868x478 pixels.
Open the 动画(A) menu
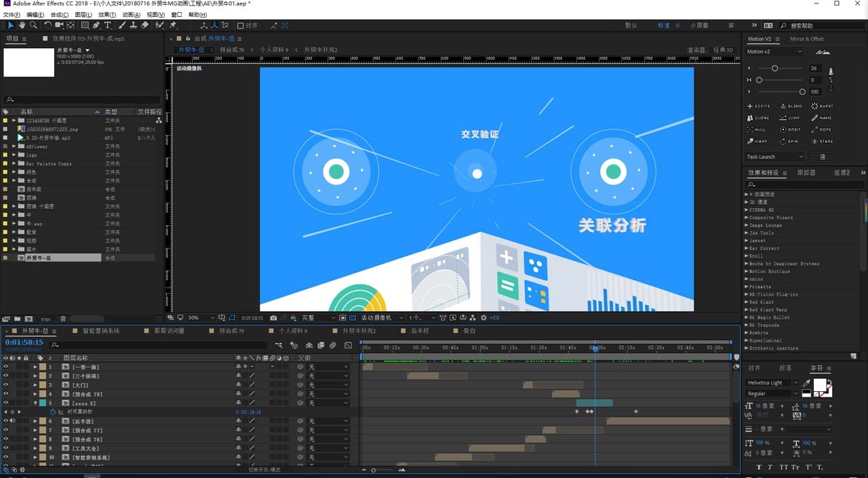click(131, 14)
